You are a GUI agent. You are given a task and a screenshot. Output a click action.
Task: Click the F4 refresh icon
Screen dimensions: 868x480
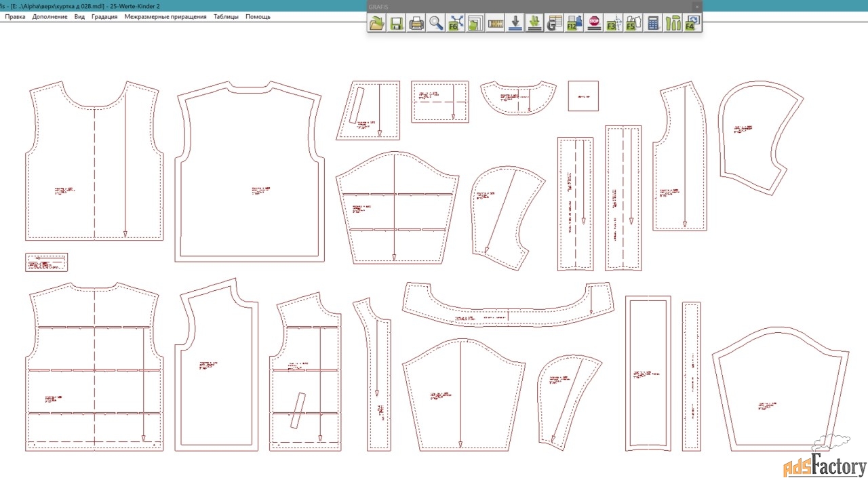click(692, 23)
